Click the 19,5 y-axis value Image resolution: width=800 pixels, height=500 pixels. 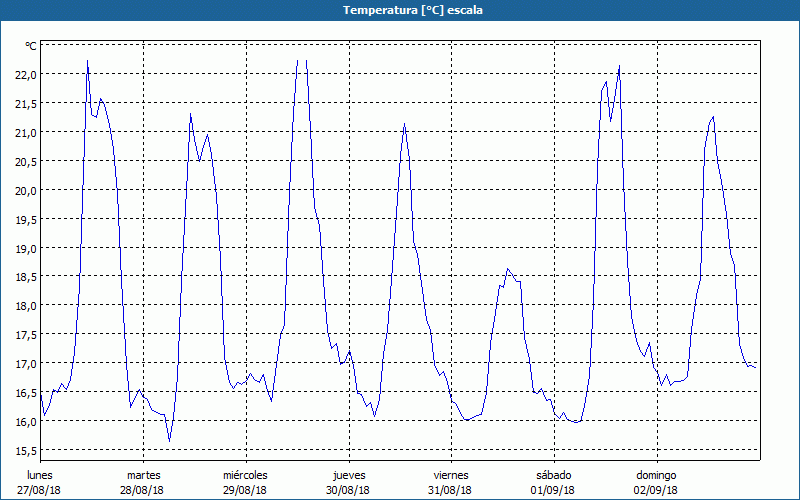tap(26, 219)
